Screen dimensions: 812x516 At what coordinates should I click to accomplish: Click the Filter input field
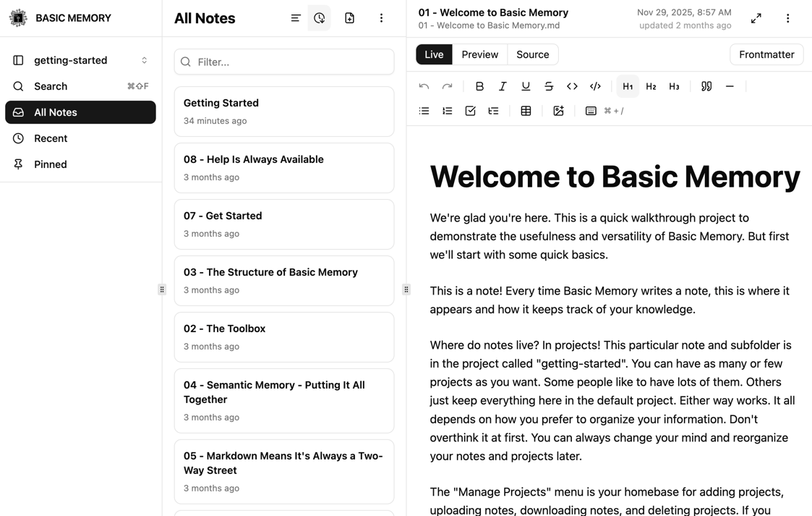[x=284, y=62]
